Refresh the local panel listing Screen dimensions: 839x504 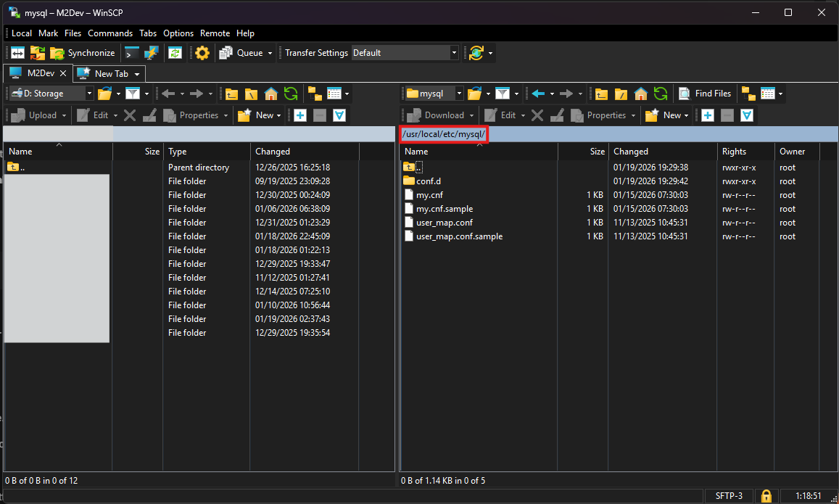tap(291, 94)
